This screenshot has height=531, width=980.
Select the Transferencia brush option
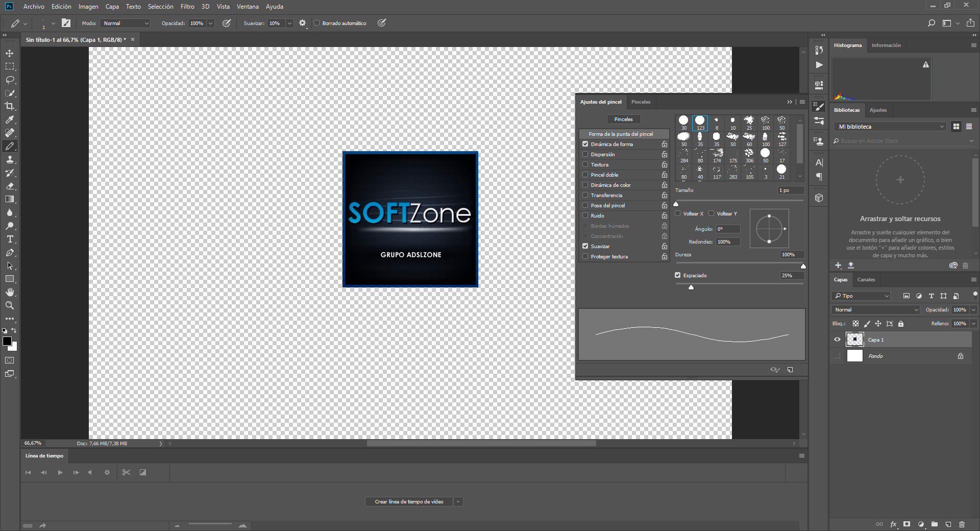[606, 195]
